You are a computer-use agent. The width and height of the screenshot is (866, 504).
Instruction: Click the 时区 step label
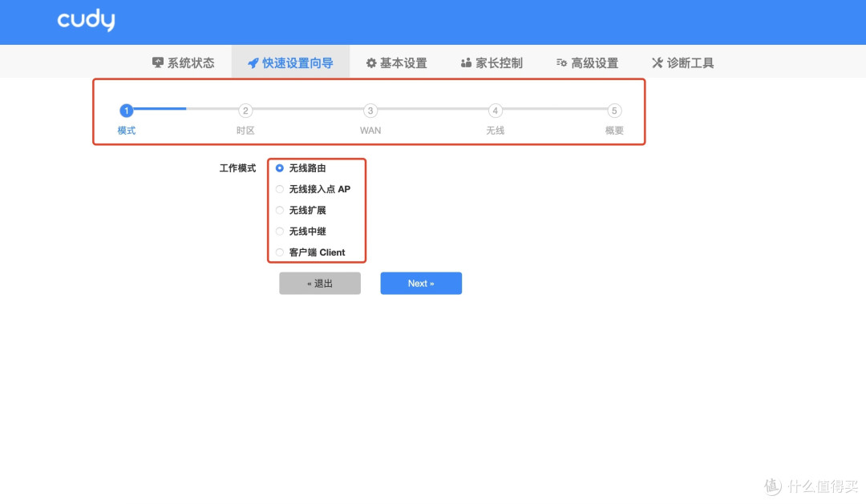point(245,131)
